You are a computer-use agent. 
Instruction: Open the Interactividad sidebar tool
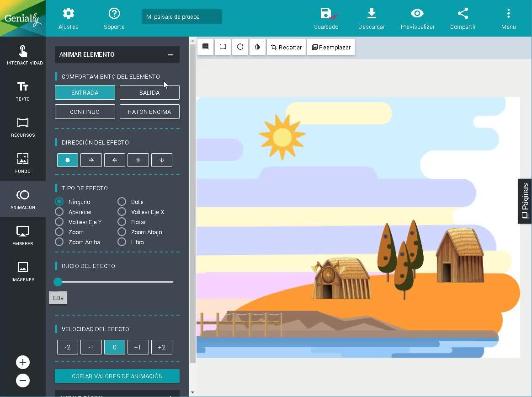click(23, 55)
